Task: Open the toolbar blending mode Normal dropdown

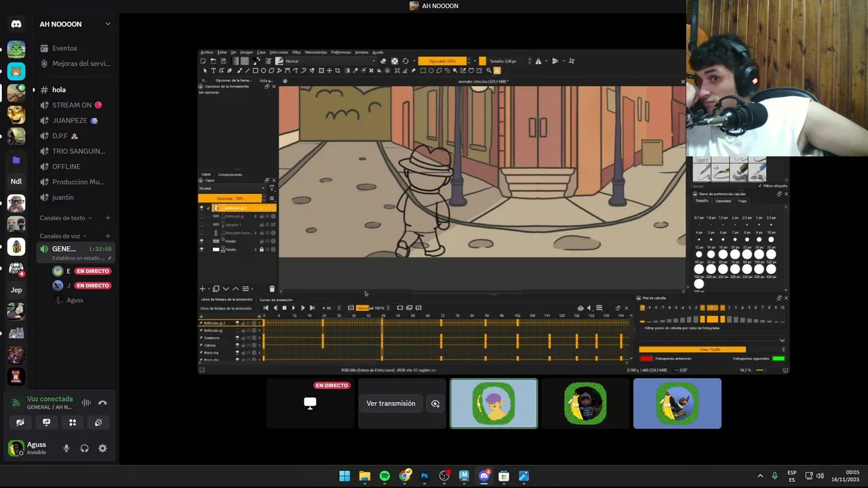Action: pyautogui.click(x=330, y=61)
